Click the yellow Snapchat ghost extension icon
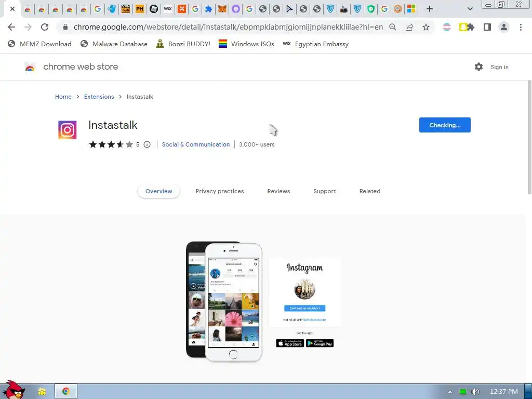This screenshot has height=399, width=532. click(x=463, y=27)
